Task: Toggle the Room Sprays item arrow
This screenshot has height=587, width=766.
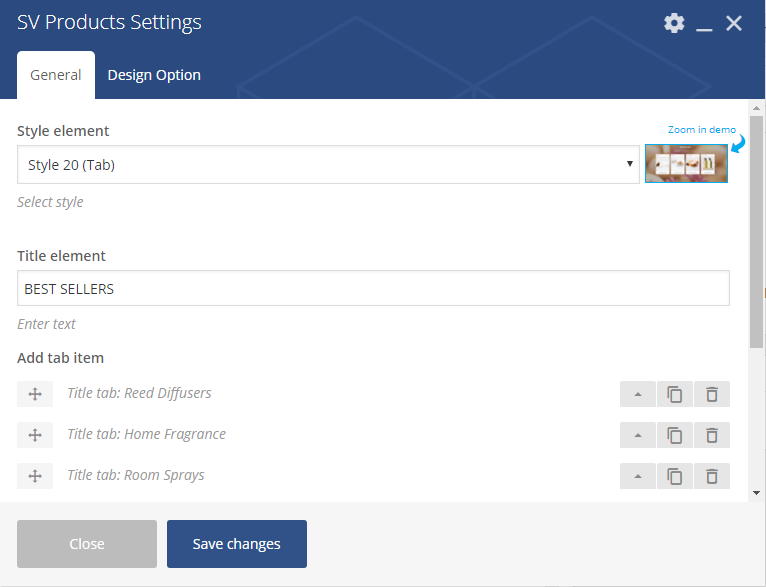Action: [x=638, y=476]
